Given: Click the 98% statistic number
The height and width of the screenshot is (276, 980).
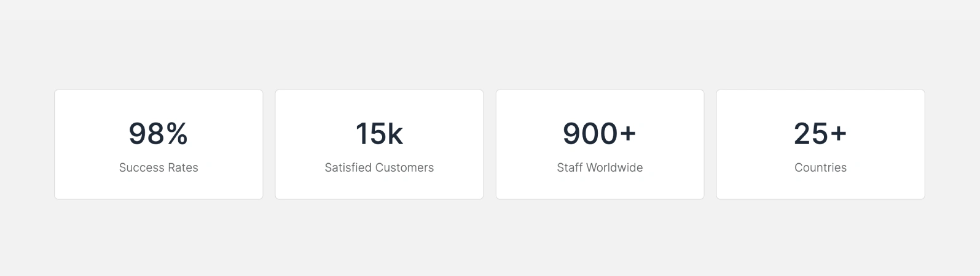Looking at the screenshot, I should [158, 134].
